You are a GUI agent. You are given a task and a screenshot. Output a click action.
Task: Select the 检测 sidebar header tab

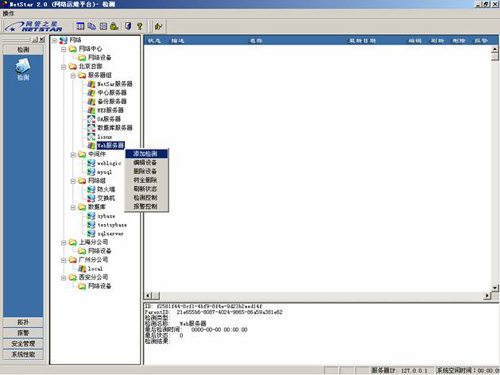(x=23, y=50)
